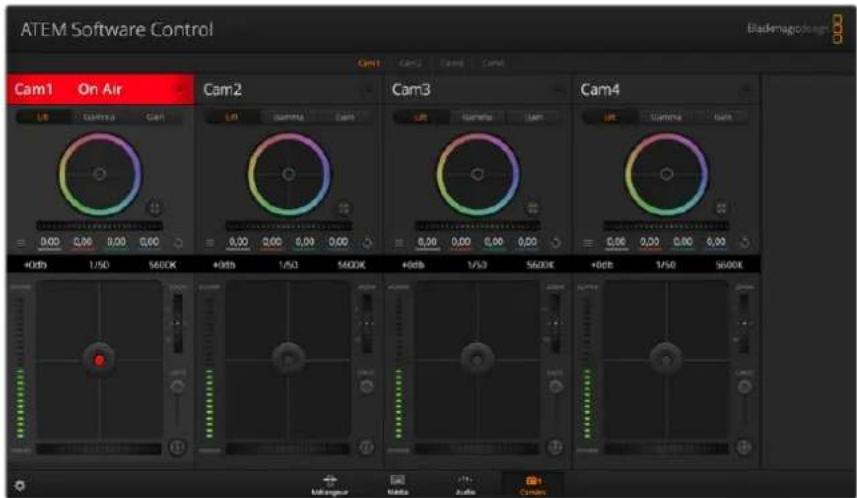Open the settings gear in the bottom-left corner

click(x=20, y=485)
